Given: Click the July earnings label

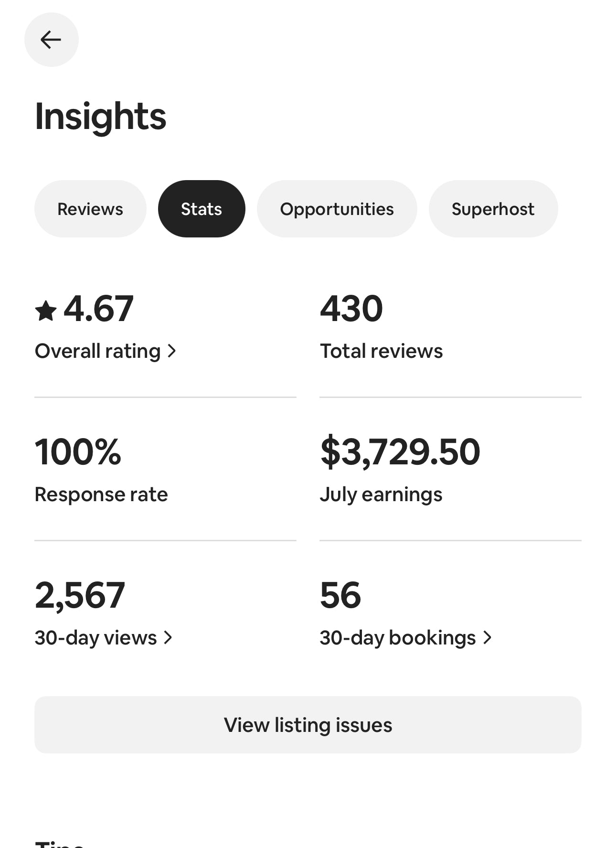Looking at the screenshot, I should (x=381, y=494).
